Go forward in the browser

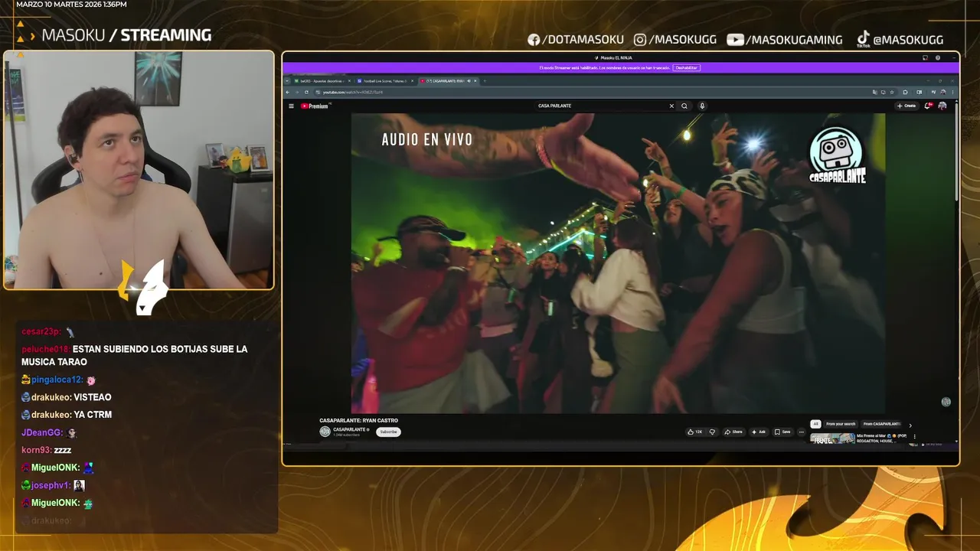coord(297,92)
